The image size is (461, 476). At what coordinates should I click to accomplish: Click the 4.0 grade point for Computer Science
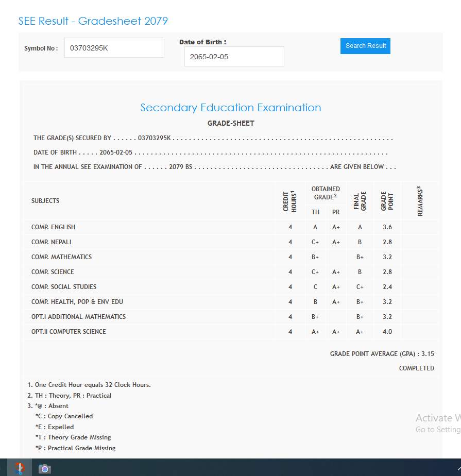[x=387, y=332]
